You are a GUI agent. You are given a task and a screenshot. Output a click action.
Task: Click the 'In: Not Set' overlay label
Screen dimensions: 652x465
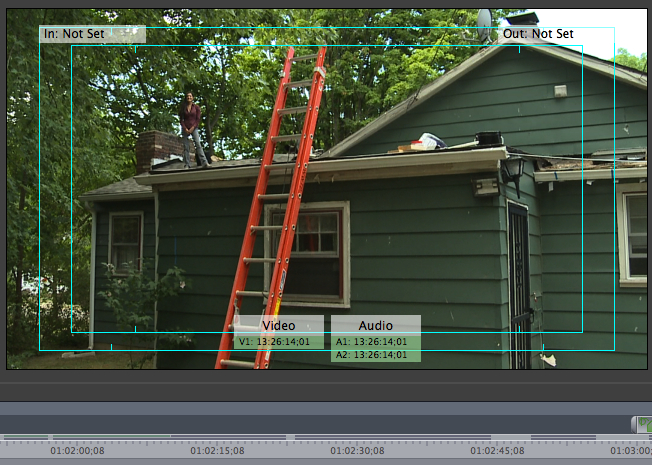coord(93,34)
